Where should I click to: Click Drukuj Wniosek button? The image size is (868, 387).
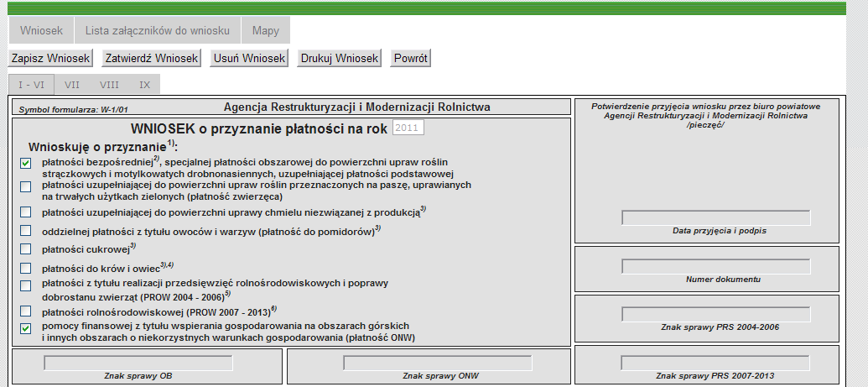pyautogui.click(x=340, y=58)
